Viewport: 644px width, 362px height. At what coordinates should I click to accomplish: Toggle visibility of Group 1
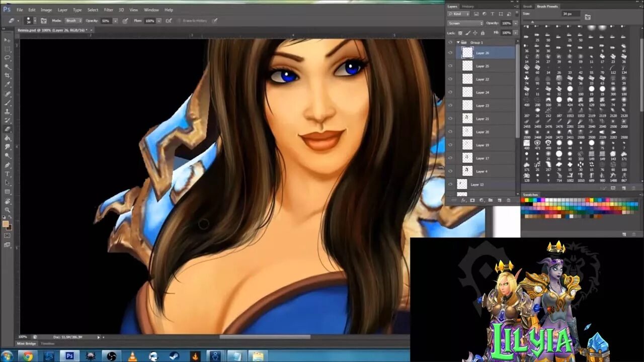[x=450, y=42]
